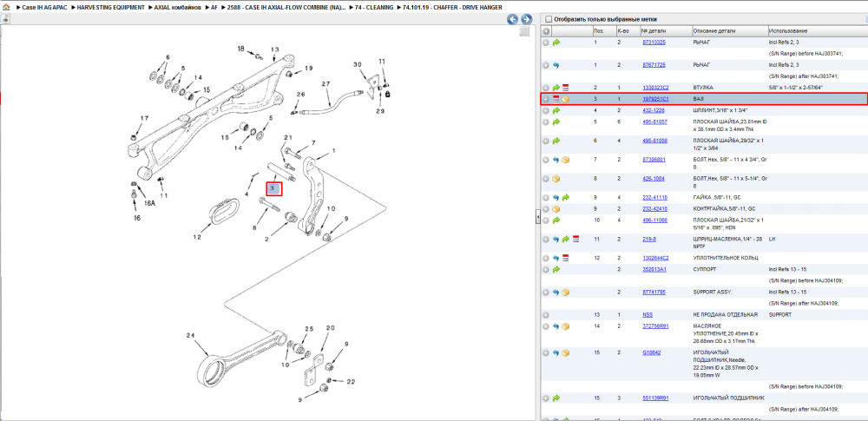Click the box icon for part 426-1084
This screenshot has height=421, width=868.
556,179
